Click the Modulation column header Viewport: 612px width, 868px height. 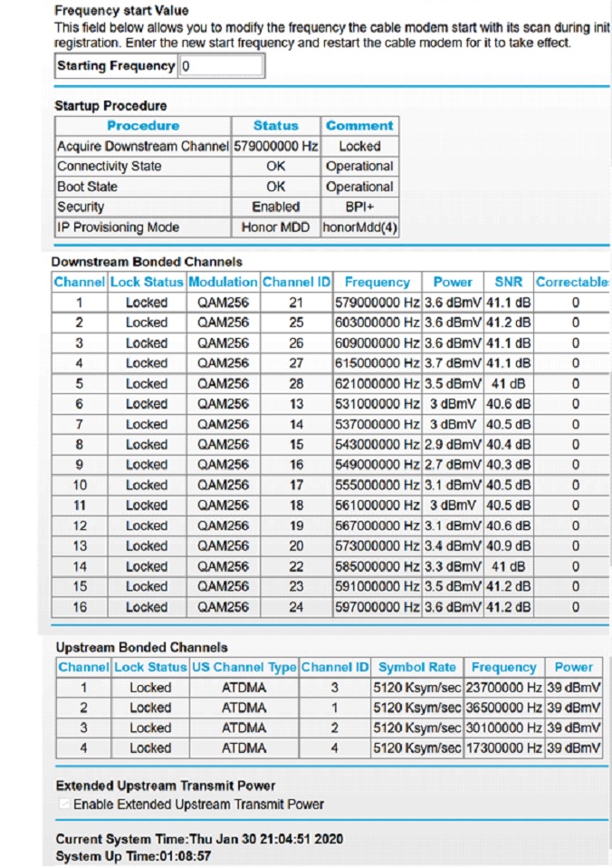pos(223,282)
